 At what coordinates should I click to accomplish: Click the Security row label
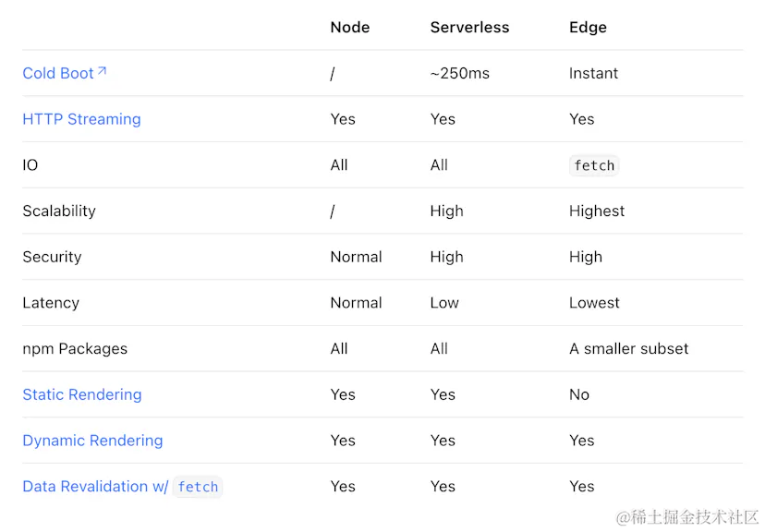52,257
